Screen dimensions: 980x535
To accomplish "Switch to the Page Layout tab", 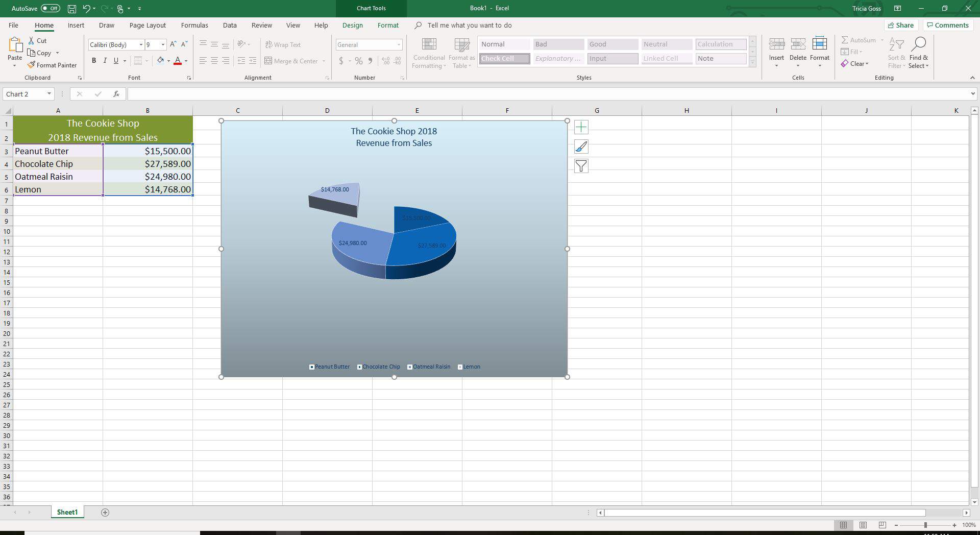I will pyautogui.click(x=148, y=25).
